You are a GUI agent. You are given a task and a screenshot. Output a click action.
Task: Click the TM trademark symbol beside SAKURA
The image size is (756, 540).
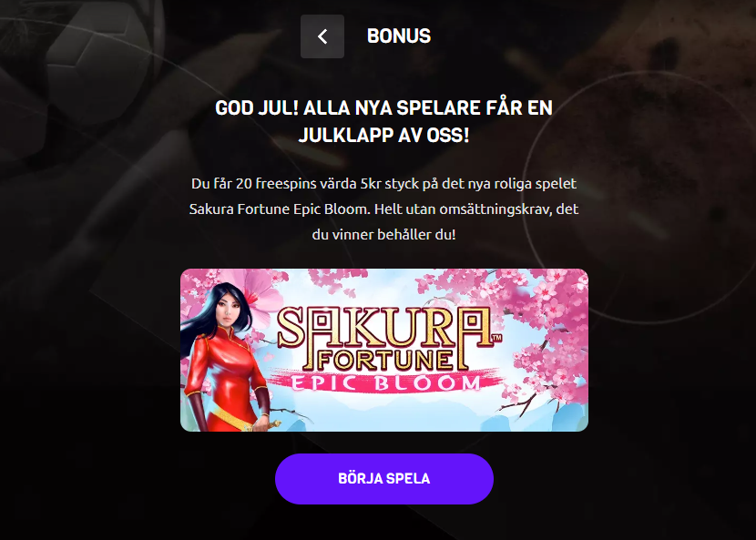click(497, 338)
